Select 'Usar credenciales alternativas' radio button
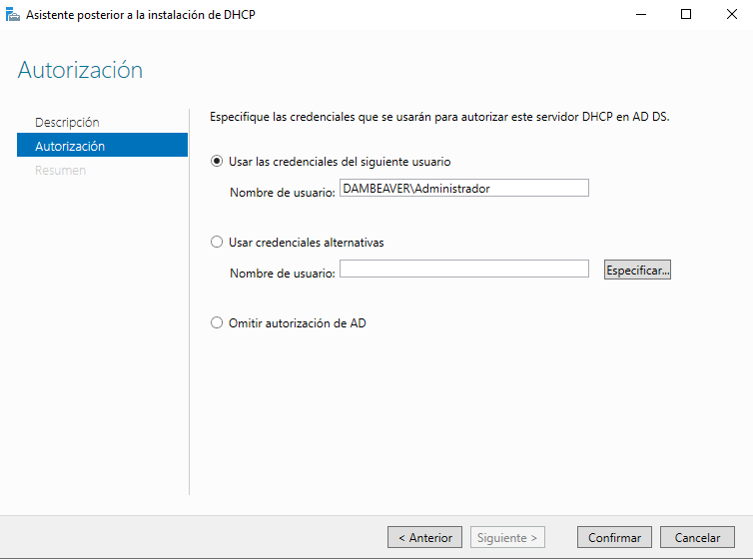This screenshot has width=753, height=560. pos(217,242)
